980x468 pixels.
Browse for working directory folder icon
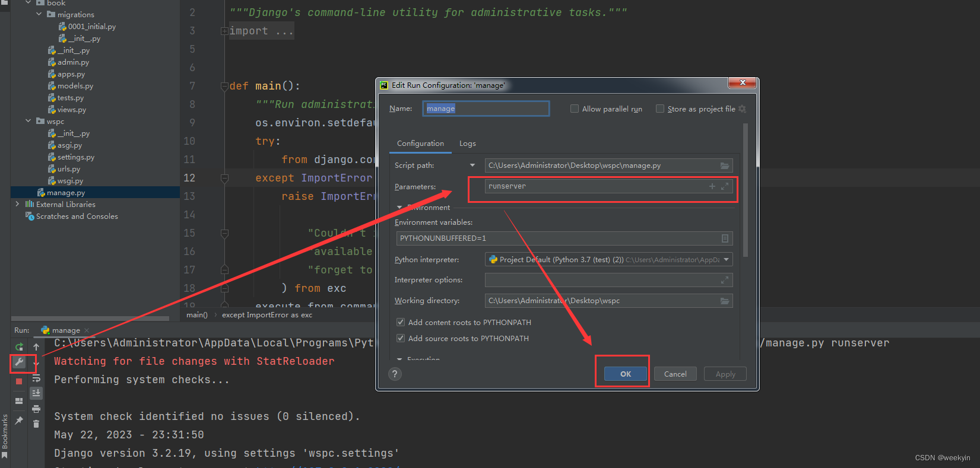click(x=725, y=301)
